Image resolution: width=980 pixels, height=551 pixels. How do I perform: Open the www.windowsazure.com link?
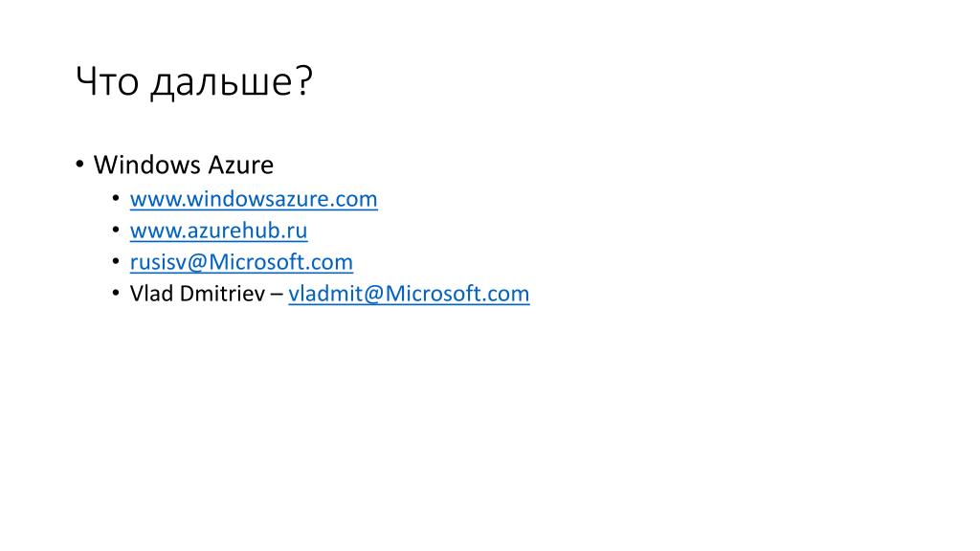pos(254,199)
